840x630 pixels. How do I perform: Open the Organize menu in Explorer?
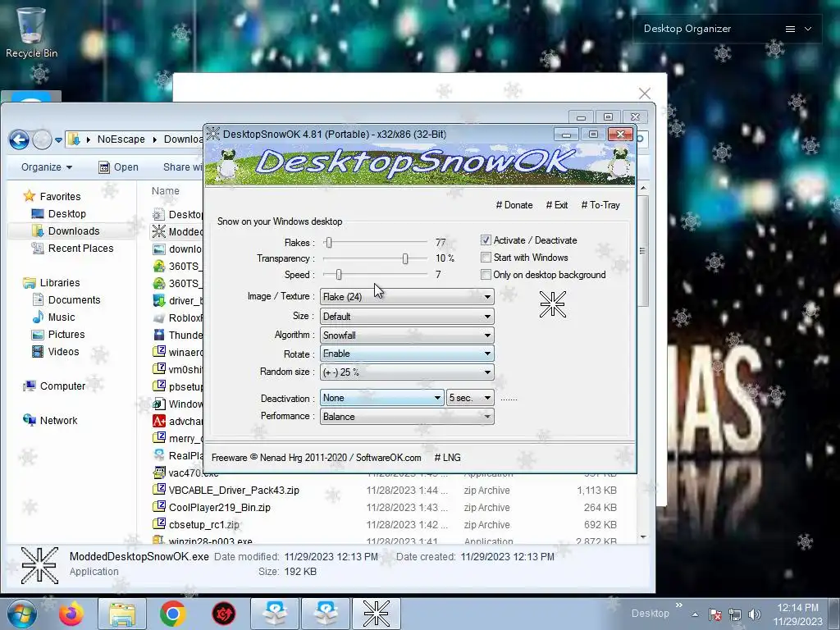click(x=47, y=167)
